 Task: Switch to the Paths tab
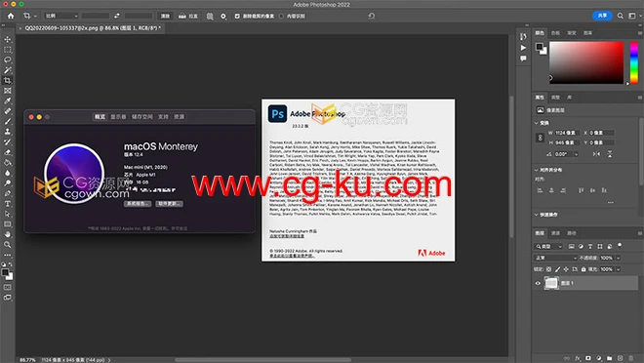coord(571,233)
